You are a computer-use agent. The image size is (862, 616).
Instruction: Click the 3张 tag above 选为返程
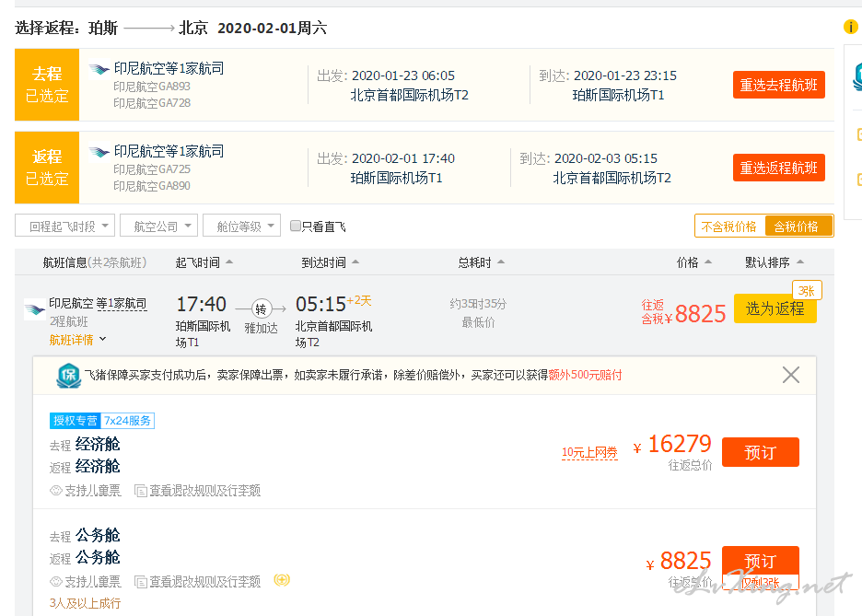(807, 291)
